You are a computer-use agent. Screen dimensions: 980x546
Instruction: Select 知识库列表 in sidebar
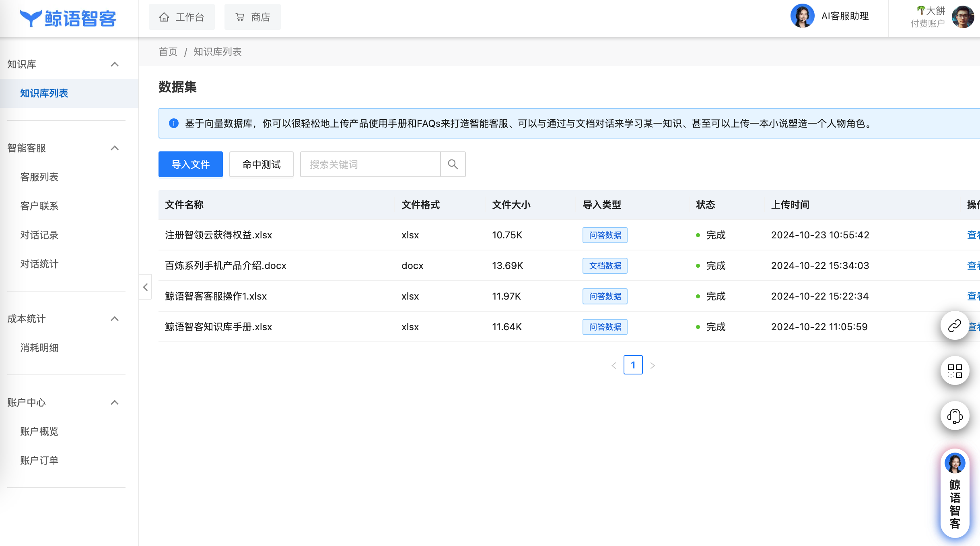[69, 93]
